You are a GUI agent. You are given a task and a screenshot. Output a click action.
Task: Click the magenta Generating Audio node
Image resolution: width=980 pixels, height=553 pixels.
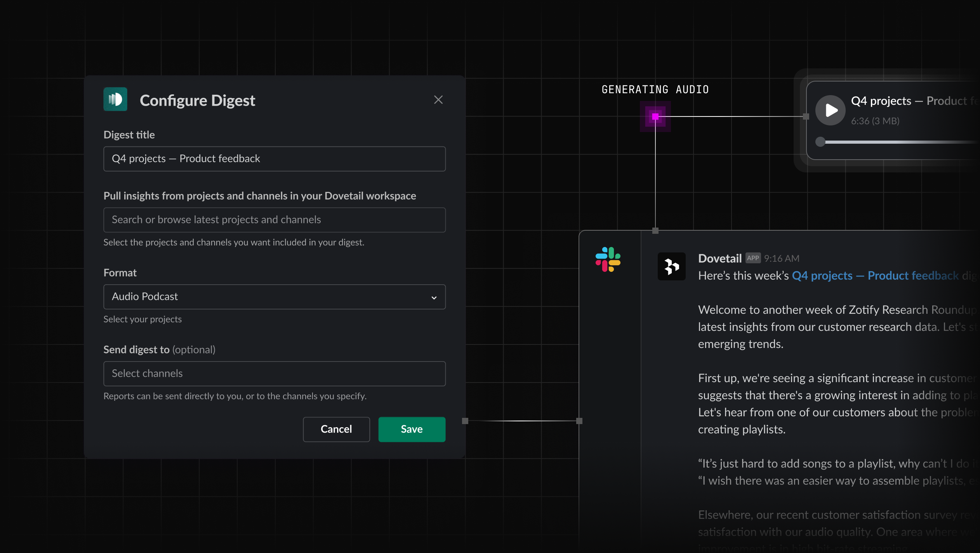(x=655, y=117)
